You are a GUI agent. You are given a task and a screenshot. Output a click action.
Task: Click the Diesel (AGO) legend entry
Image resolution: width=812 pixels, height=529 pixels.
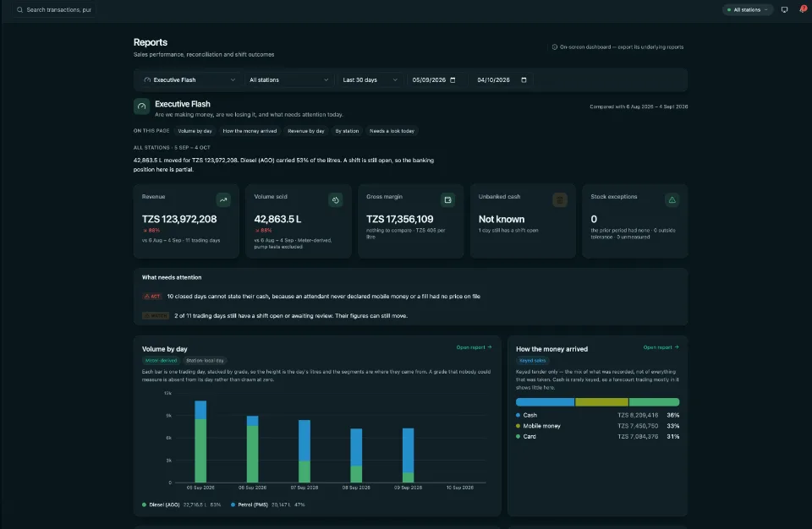tap(181, 504)
